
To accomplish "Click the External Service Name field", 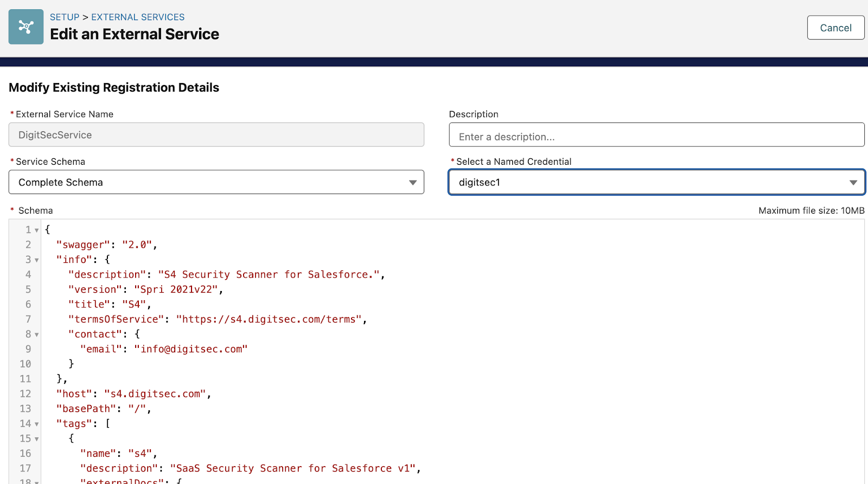I will (x=216, y=135).
